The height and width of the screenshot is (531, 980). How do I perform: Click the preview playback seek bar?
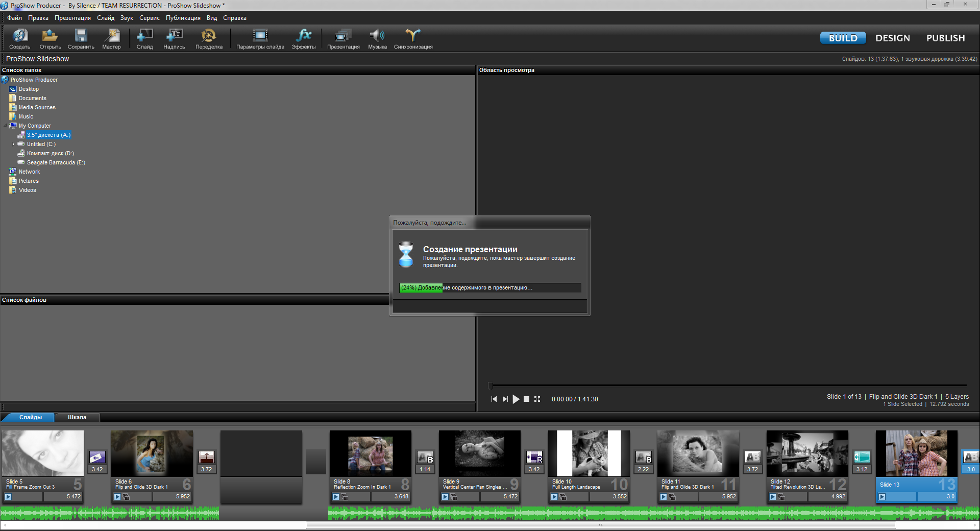click(727, 385)
